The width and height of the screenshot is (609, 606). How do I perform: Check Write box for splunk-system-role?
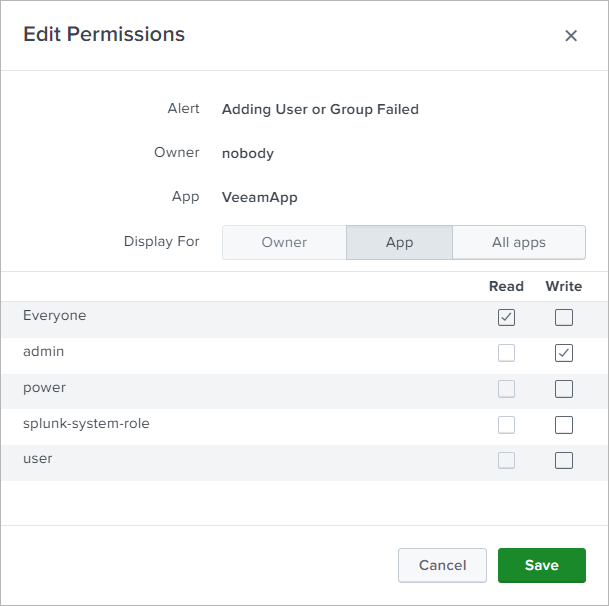(x=564, y=425)
